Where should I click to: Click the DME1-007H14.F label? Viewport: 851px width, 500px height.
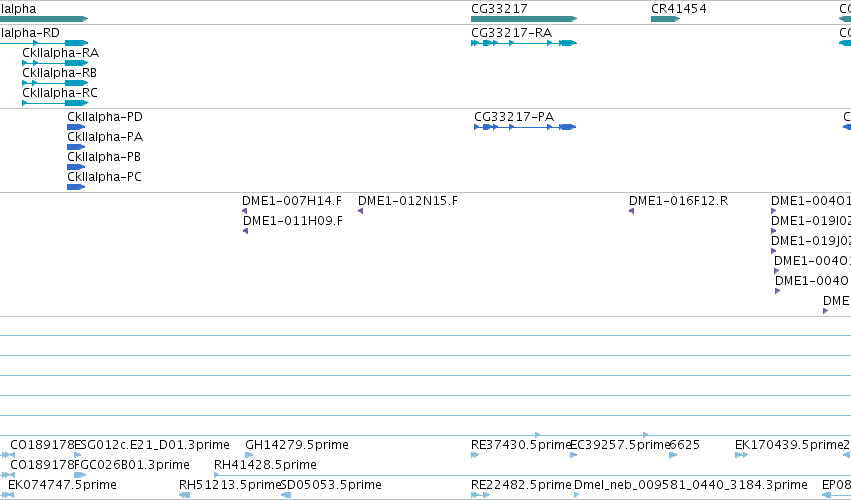pyautogui.click(x=292, y=201)
